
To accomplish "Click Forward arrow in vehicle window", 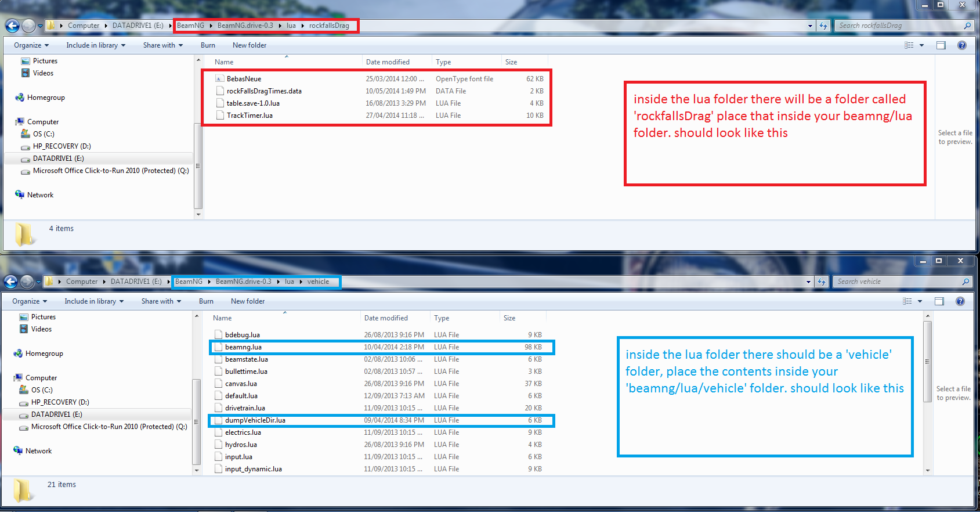I will [27, 282].
